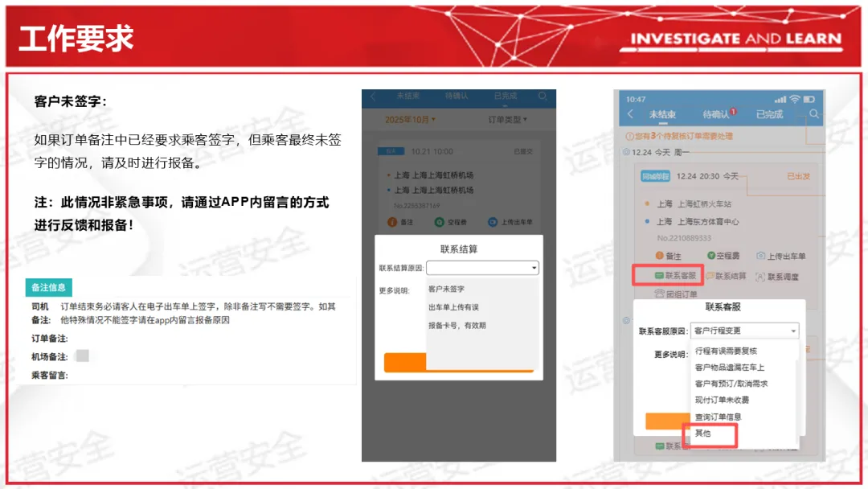Click arrow of 联系结算原因 dropdown
Viewport: 868px width, 489px height.
pos(534,268)
